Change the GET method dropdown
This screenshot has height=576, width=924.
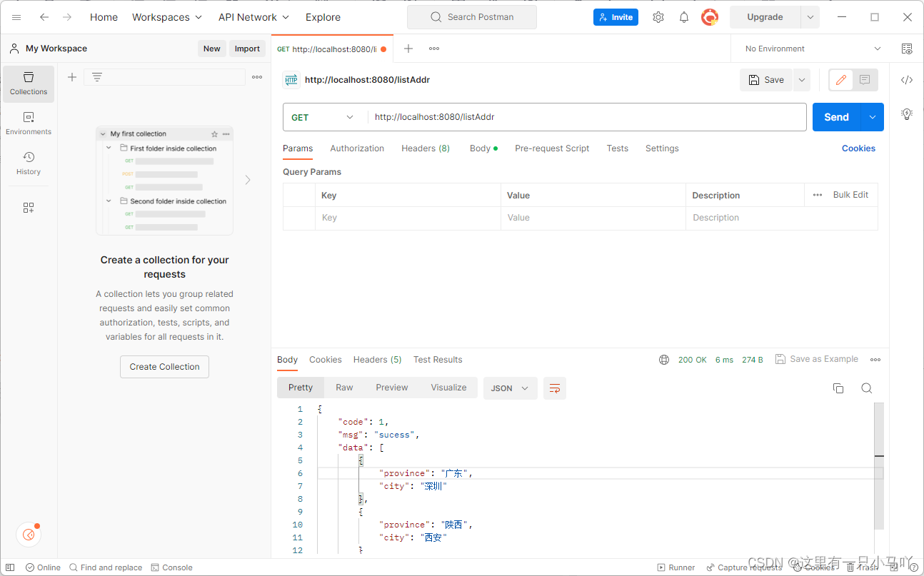coord(323,117)
